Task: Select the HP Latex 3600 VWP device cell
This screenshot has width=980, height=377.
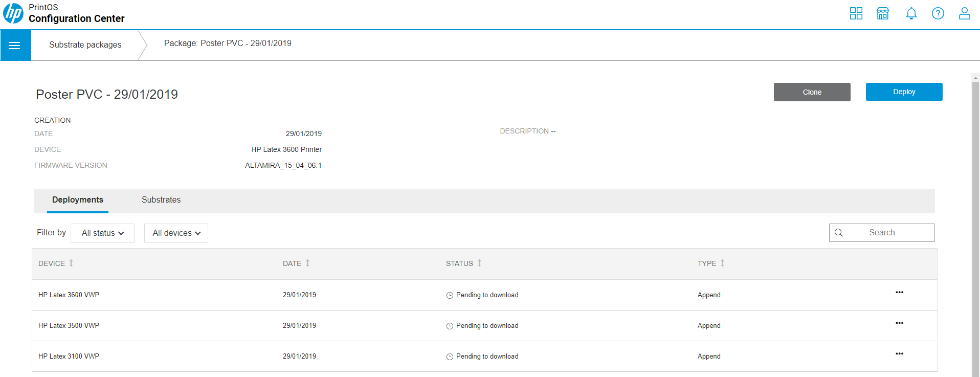Action: click(69, 295)
